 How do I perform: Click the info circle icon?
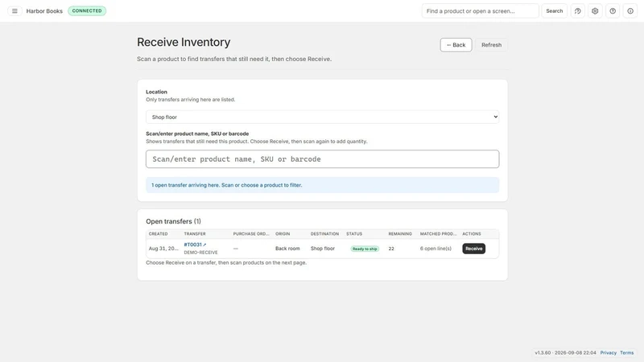click(x=630, y=11)
